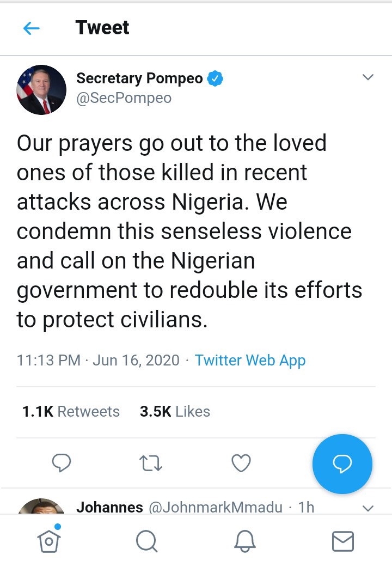Open options chevron on Johannes reply
This screenshot has width=392, height=561.
point(368,508)
